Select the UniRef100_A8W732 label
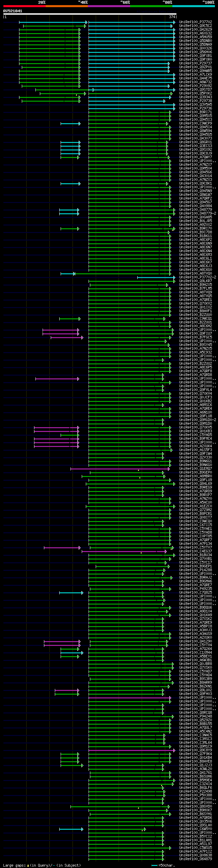The height and width of the screenshot is (868, 218). pos(196,82)
